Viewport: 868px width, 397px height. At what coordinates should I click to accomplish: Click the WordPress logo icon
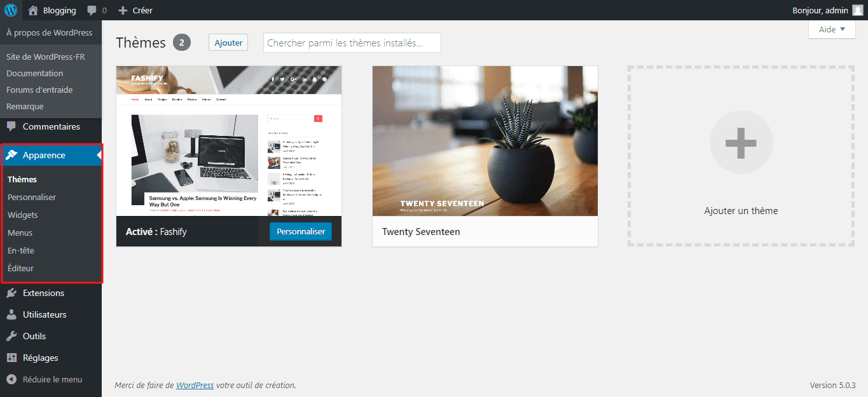pos(11,10)
